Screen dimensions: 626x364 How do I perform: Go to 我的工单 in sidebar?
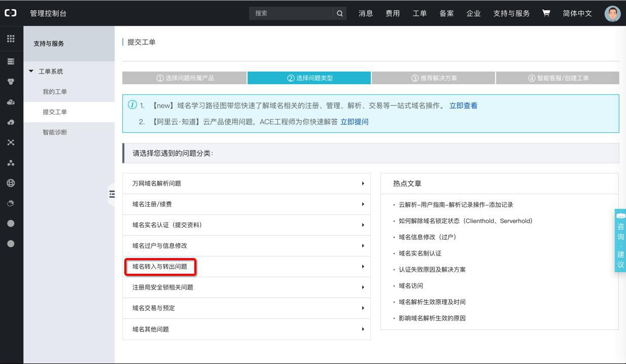(55, 92)
